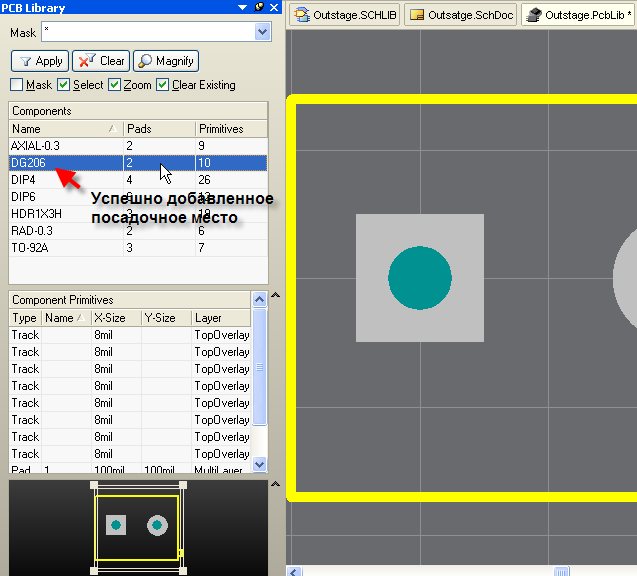This screenshot has width=637, height=576.
Task: Enable the Mask checkbox
Action: tap(17, 85)
